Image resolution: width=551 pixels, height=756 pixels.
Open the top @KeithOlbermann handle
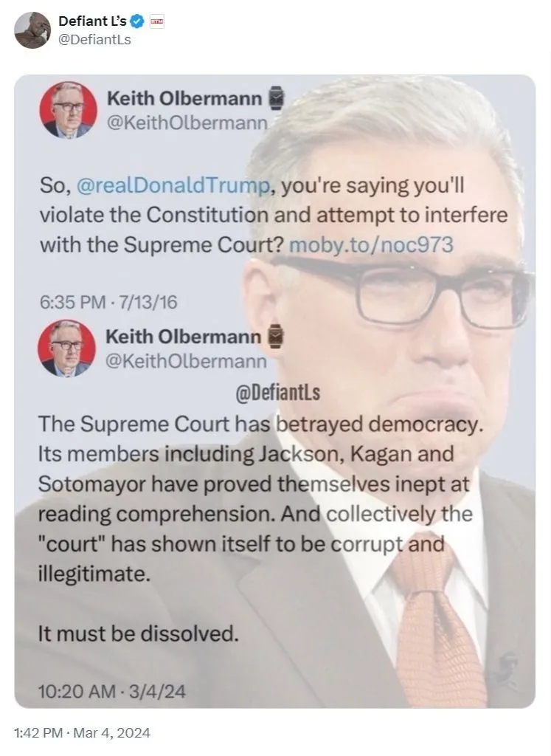(187, 123)
